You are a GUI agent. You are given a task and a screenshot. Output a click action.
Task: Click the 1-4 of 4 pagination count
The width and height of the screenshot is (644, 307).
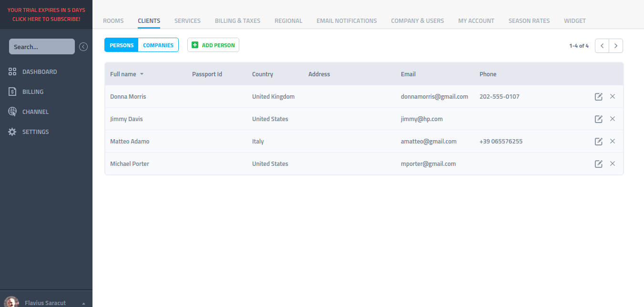pos(579,46)
